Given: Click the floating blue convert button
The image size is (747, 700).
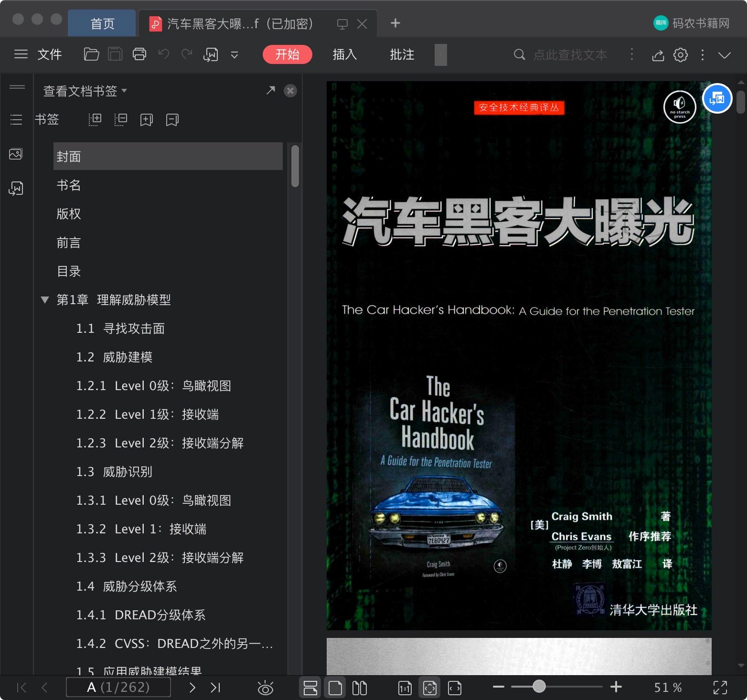Looking at the screenshot, I should pyautogui.click(x=717, y=98).
